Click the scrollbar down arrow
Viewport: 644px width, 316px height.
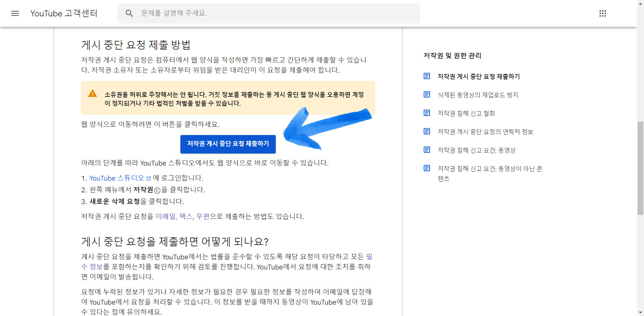point(640,313)
